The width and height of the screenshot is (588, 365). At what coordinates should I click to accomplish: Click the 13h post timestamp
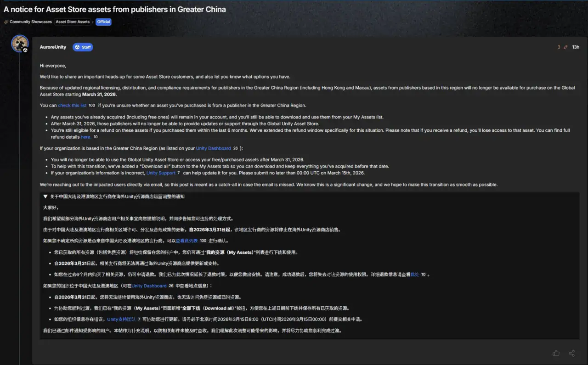pyautogui.click(x=575, y=47)
